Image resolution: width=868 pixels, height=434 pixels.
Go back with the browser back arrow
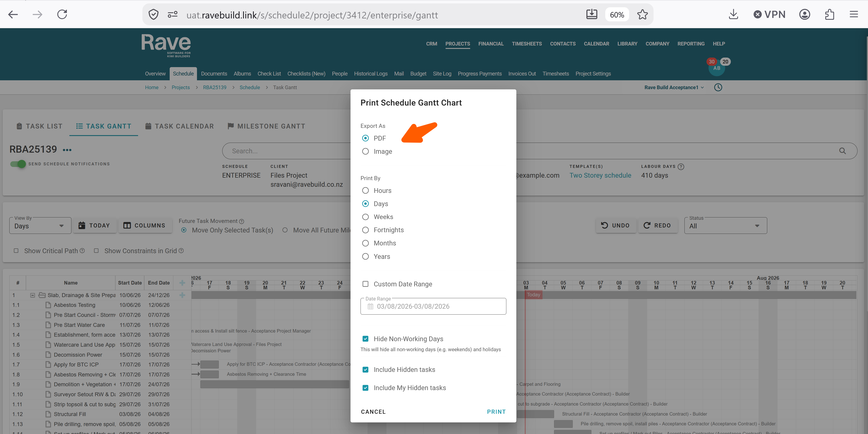(13, 15)
